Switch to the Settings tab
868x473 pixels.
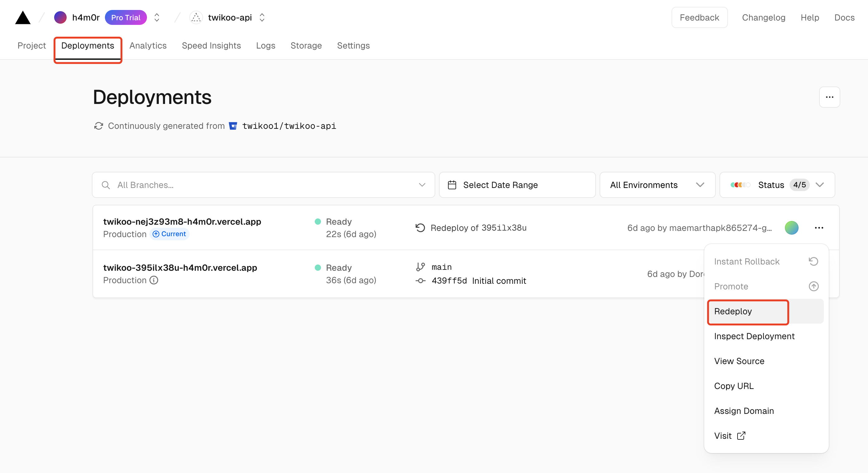353,45
